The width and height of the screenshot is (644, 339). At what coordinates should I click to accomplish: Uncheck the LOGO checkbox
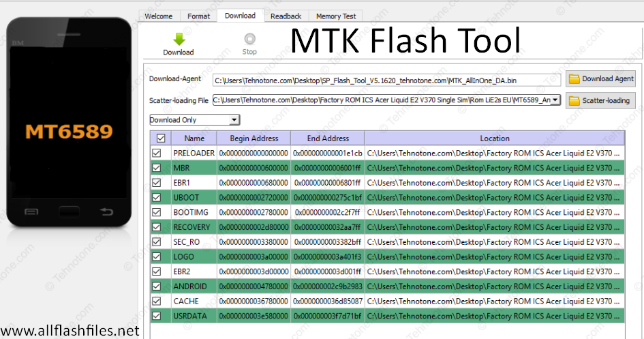(157, 257)
